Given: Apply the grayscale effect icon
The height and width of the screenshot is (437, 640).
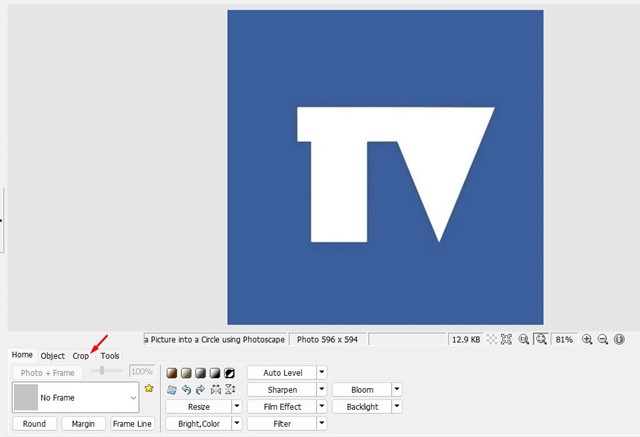Looking at the screenshot, I should coord(200,373).
